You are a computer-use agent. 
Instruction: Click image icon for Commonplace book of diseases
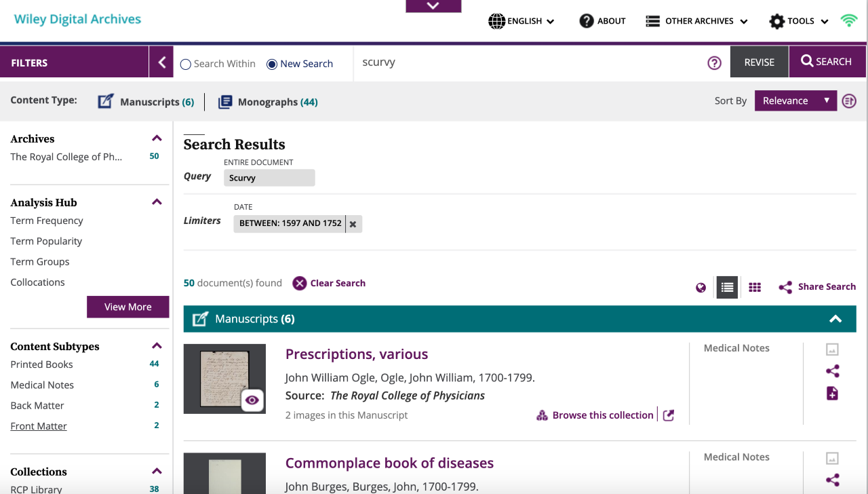832,459
